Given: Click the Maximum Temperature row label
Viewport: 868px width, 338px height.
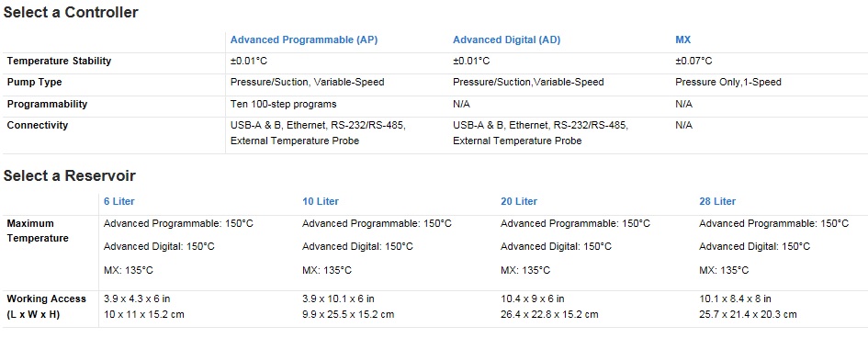Looking at the screenshot, I should (x=38, y=231).
